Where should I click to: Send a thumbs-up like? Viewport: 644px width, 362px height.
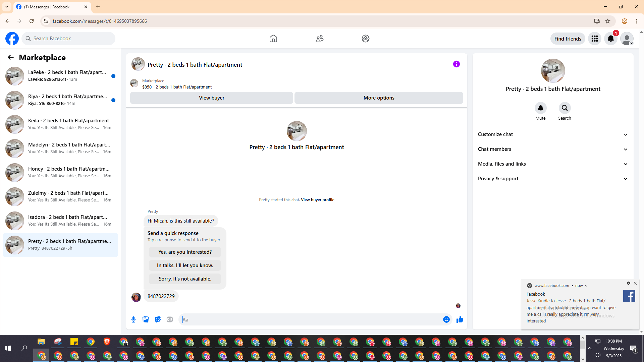coord(460,319)
